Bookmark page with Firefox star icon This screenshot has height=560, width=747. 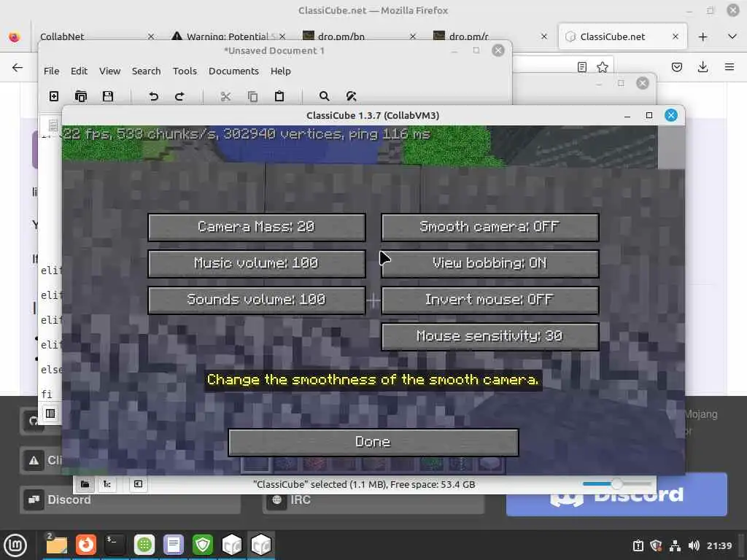pyautogui.click(x=602, y=67)
